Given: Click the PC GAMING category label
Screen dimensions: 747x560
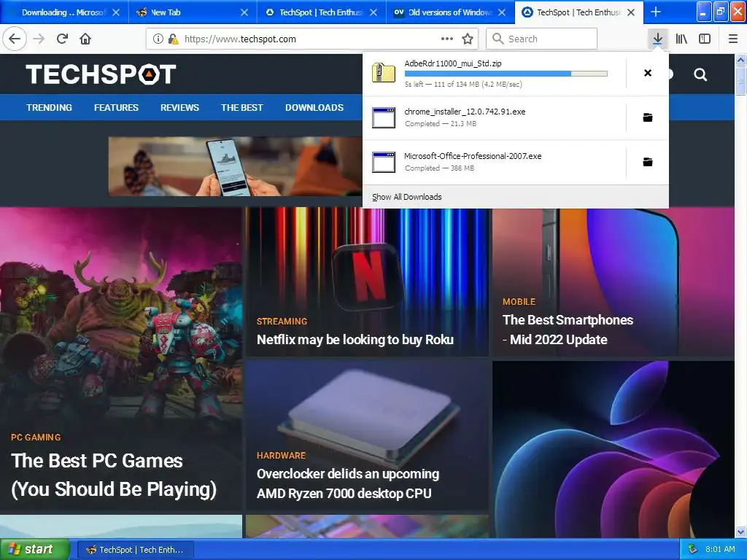Looking at the screenshot, I should pyautogui.click(x=36, y=437).
